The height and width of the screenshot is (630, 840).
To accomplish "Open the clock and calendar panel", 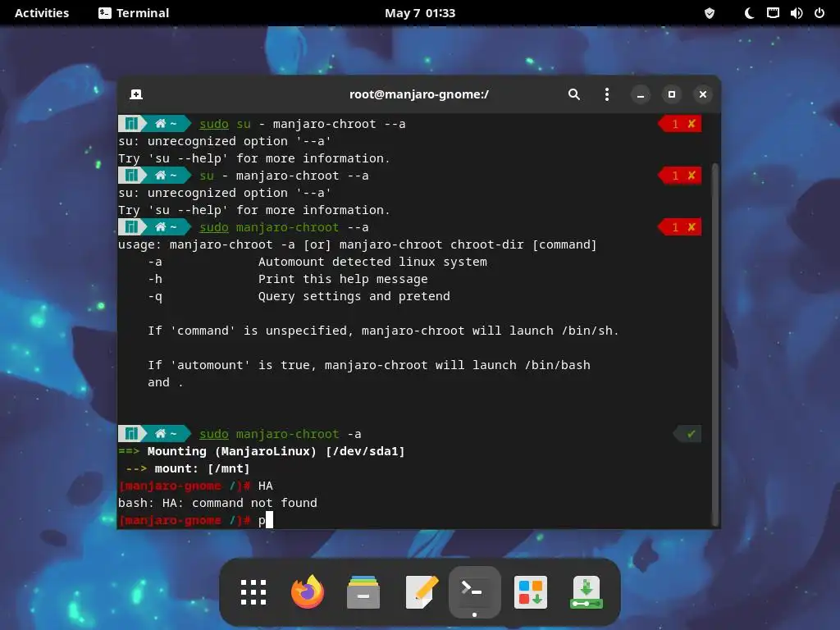I will point(420,13).
